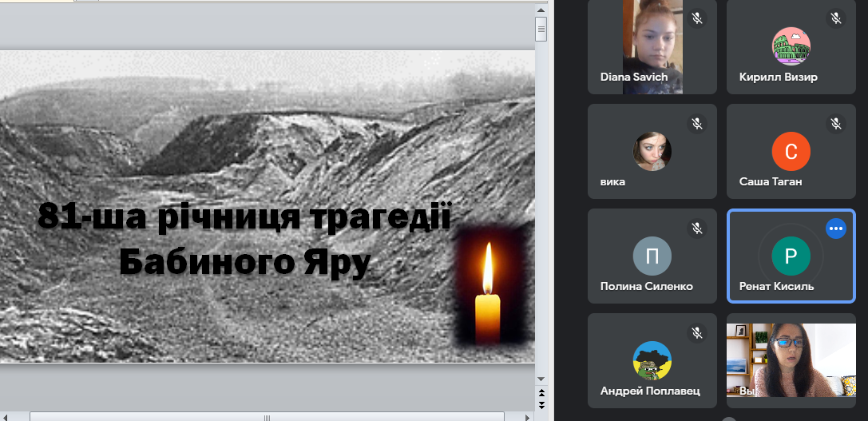Viewport: 868px width, 421px height.
Task: Click your own video tile labeled Вы
Action: (791, 360)
